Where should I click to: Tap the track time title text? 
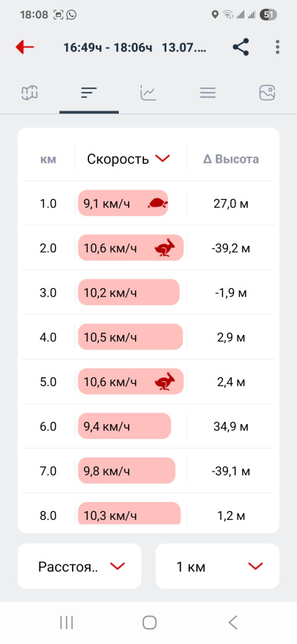[x=134, y=48]
